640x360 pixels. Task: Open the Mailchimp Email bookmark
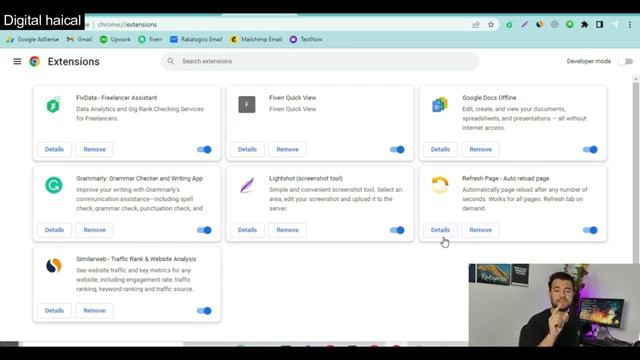tap(256, 39)
